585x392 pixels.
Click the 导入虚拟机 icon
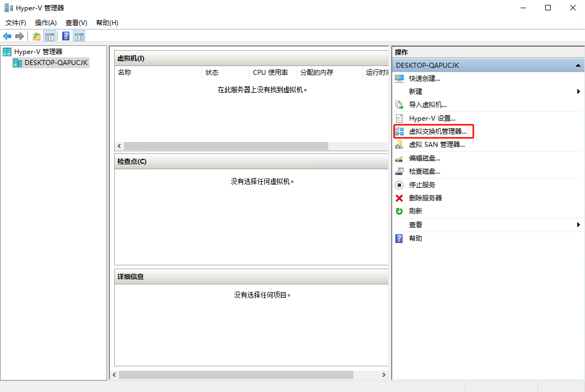point(399,104)
